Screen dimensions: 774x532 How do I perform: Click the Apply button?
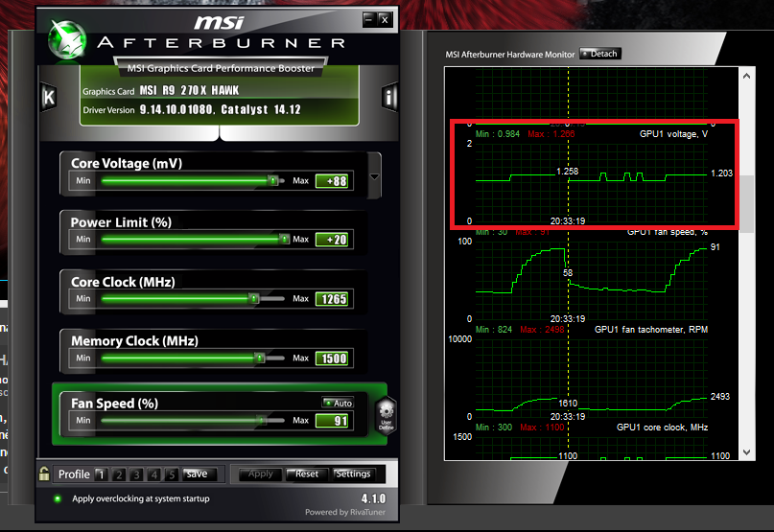[261, 474]
